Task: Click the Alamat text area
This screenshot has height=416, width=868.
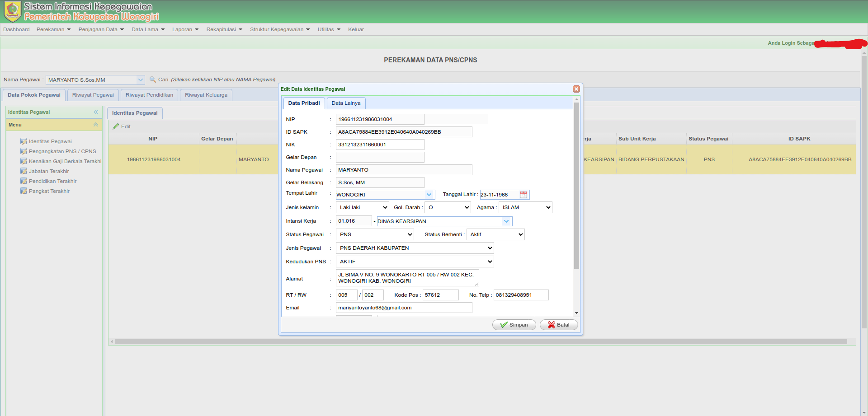Action: (x=407, y=278)
